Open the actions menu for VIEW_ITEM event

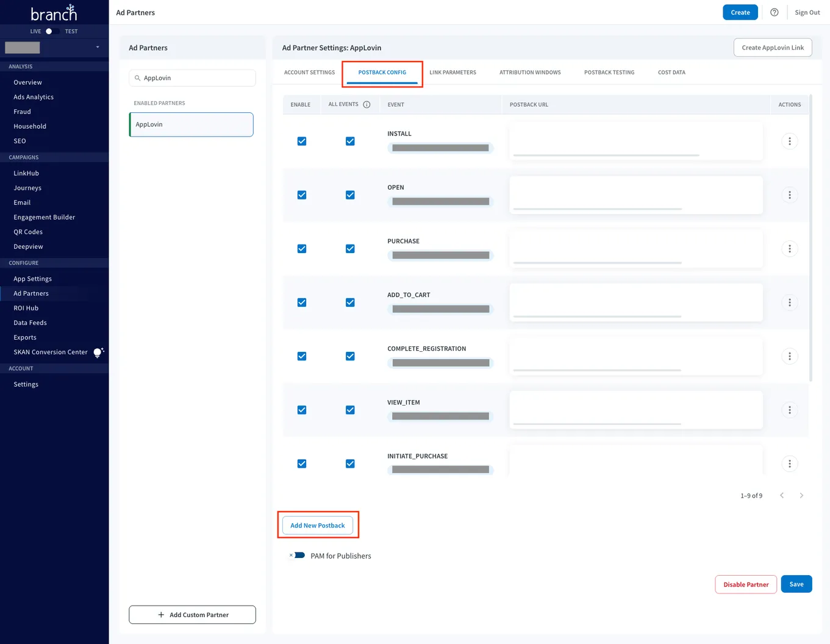790,410
